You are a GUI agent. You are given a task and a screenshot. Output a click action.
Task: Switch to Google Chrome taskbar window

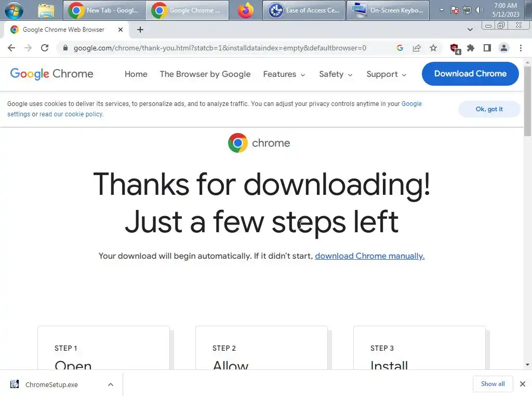(x=187, y=10)
